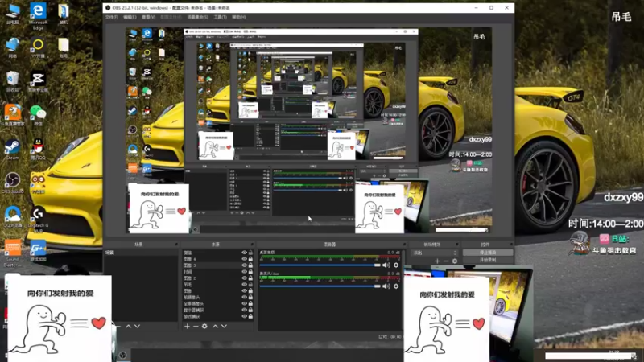Image resolution: width=644 pixels, height=362 pixels.
Task: Select 全景摄像头 row in Sources list
Action: point(217,304)
